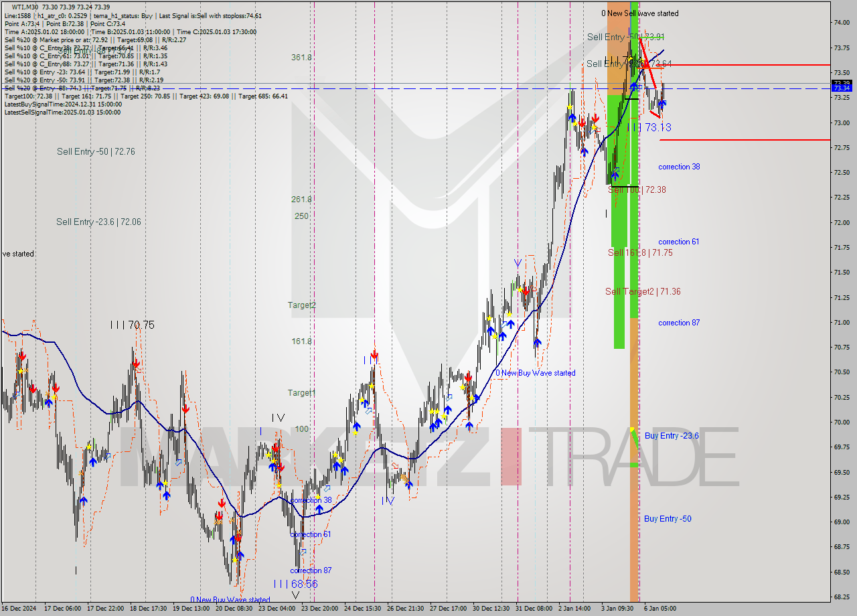Screen dimensions: 857x616
Task: Click '20 Dec 08:30' on the time axis
Action: pyautogui.click(x=232, y=609)
